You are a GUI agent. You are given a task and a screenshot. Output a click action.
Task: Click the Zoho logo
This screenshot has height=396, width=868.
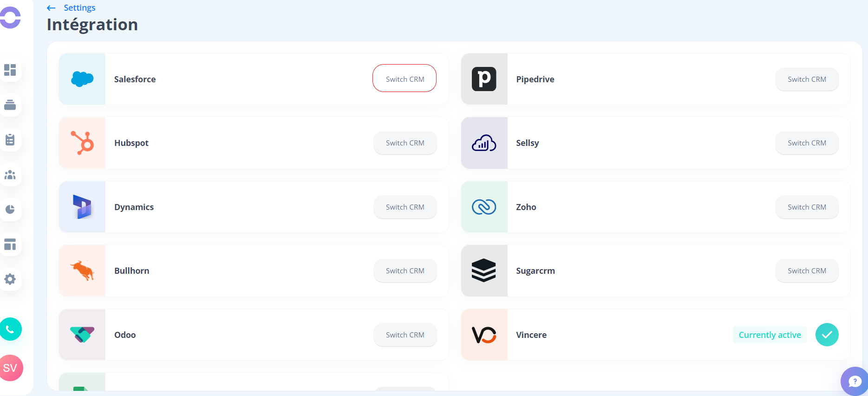pyautogui.click(x=484, y=207)
